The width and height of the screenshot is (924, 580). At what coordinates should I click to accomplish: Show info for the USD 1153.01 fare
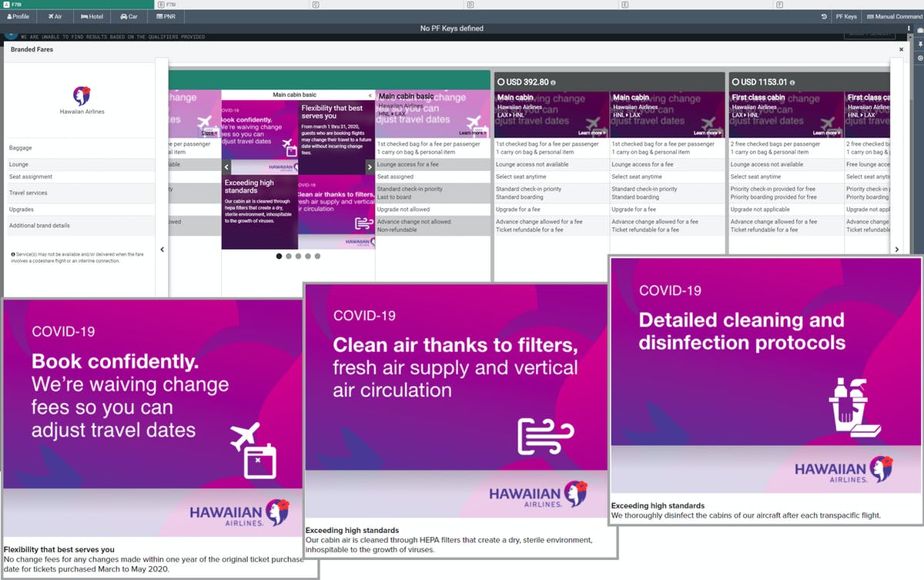point(793,82)
